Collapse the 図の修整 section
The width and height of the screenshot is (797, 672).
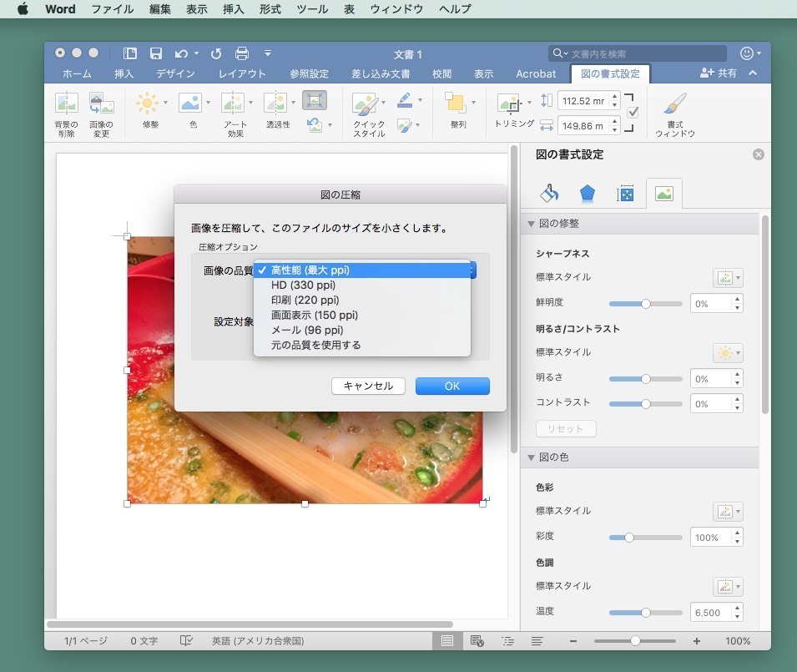point(531,224)
